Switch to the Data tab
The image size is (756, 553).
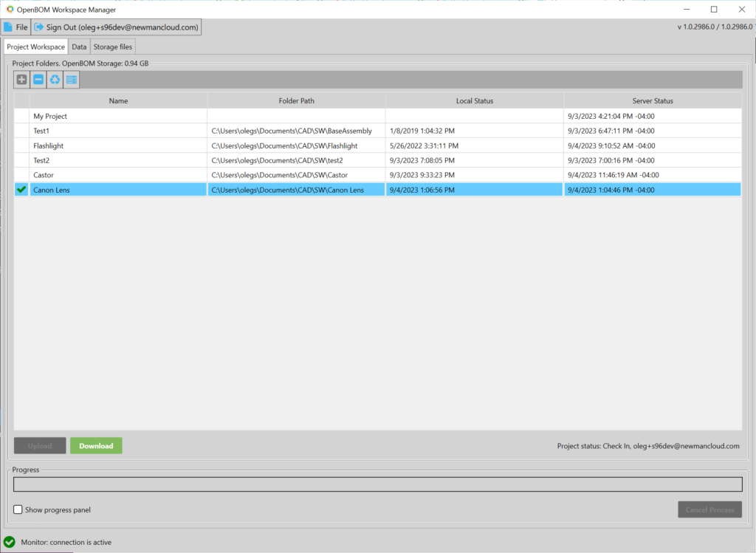click(x=79, y=47)
